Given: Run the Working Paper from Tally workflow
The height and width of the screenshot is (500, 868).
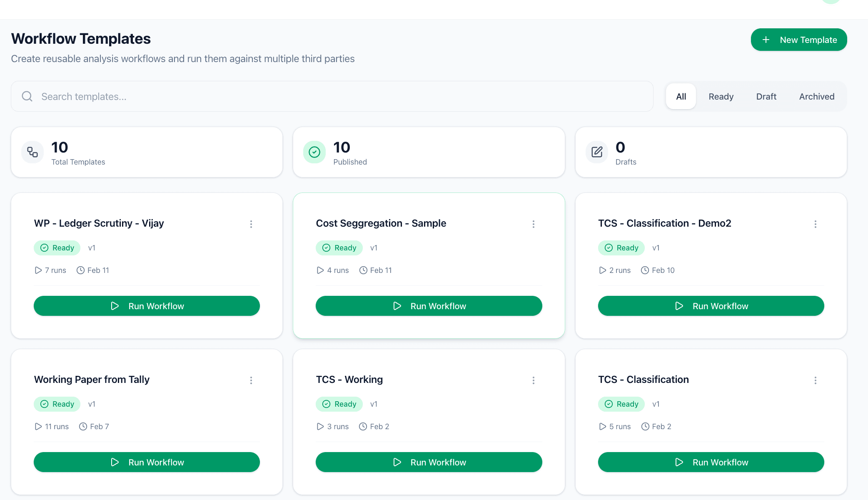Looking at the screenshot, I should click(147, 462).
